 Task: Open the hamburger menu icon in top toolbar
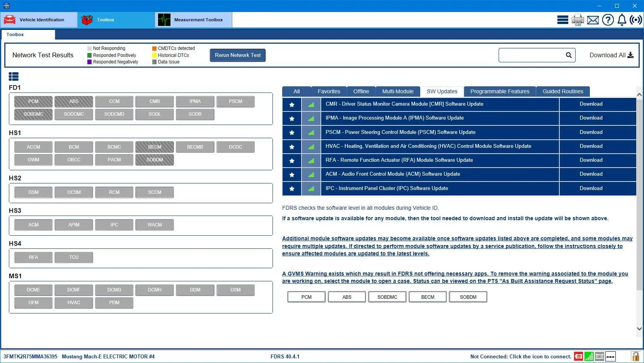[562, 20]
